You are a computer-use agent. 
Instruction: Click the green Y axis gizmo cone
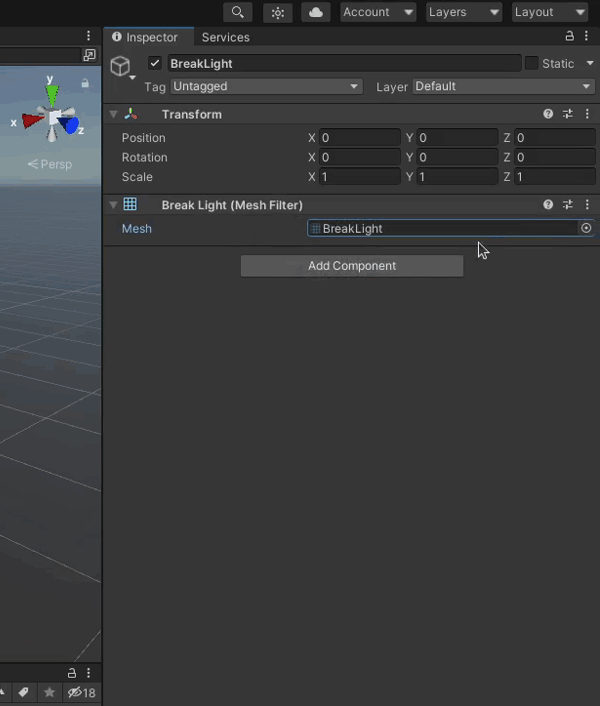52,95
